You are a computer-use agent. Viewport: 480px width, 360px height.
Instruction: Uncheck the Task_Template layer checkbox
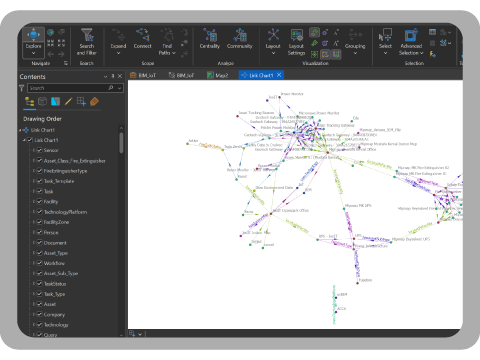(x=39, y=181)
